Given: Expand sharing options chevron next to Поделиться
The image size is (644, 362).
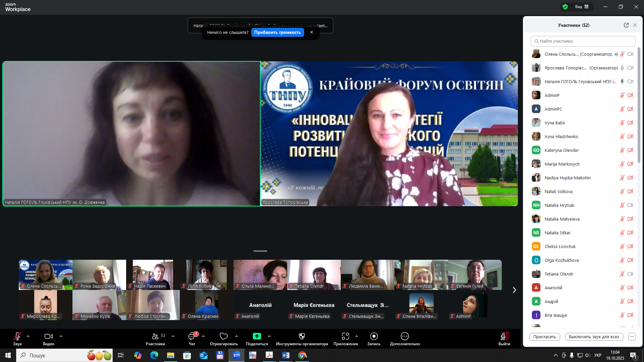Looking at the screenshot, I should click(269, 336).
